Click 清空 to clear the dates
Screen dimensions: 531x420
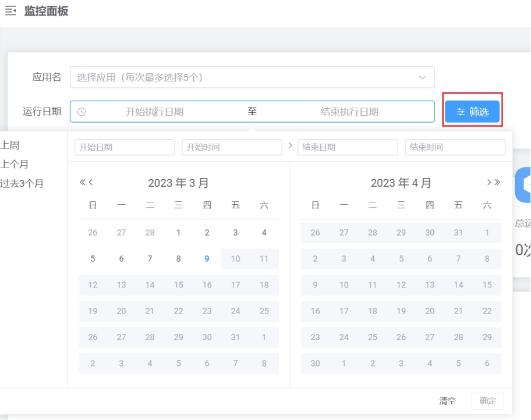(447, 401)
